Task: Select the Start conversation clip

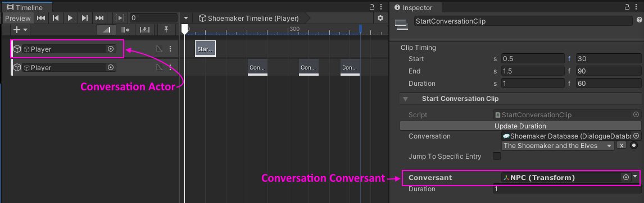Action: [205, 49]
